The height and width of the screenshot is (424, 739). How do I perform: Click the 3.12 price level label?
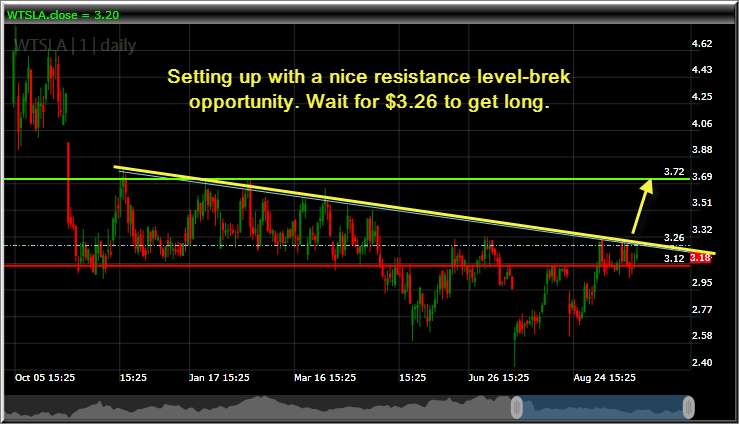673,258
